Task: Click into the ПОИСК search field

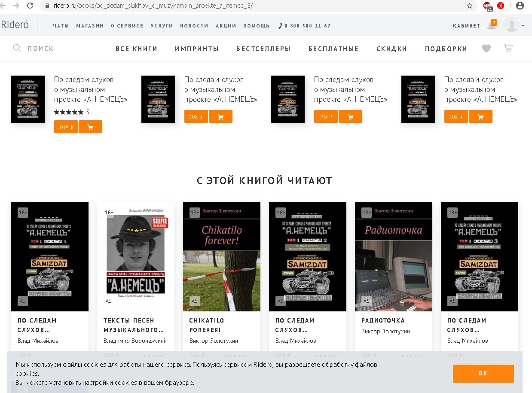Action: tap(41, 49)
